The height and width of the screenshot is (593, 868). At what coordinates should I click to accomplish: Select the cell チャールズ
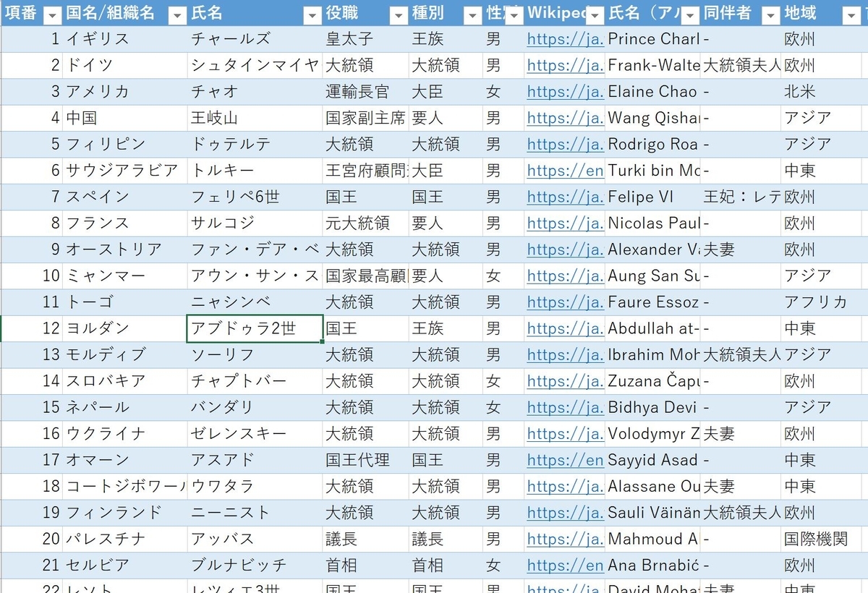coord(255,40)
